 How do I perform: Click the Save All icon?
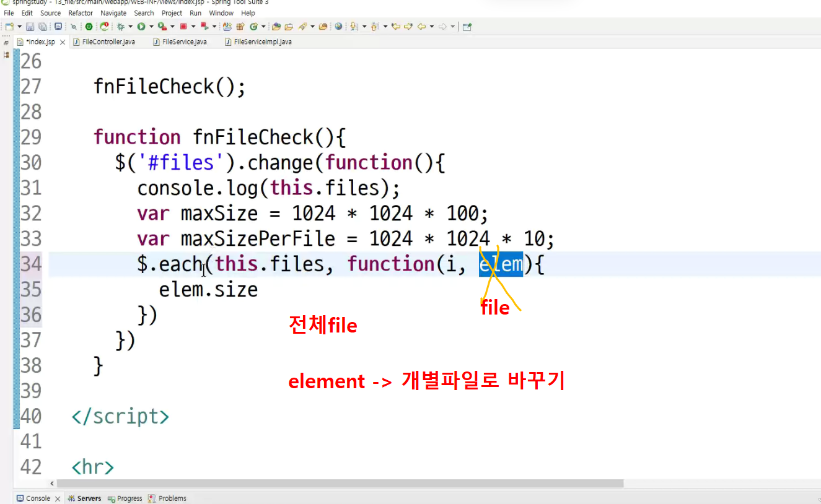pyautogui.click(x=43, y=27)
